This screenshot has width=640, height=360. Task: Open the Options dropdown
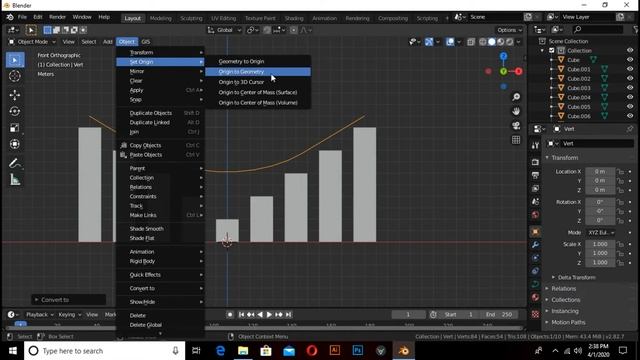(x=509, y=30)
